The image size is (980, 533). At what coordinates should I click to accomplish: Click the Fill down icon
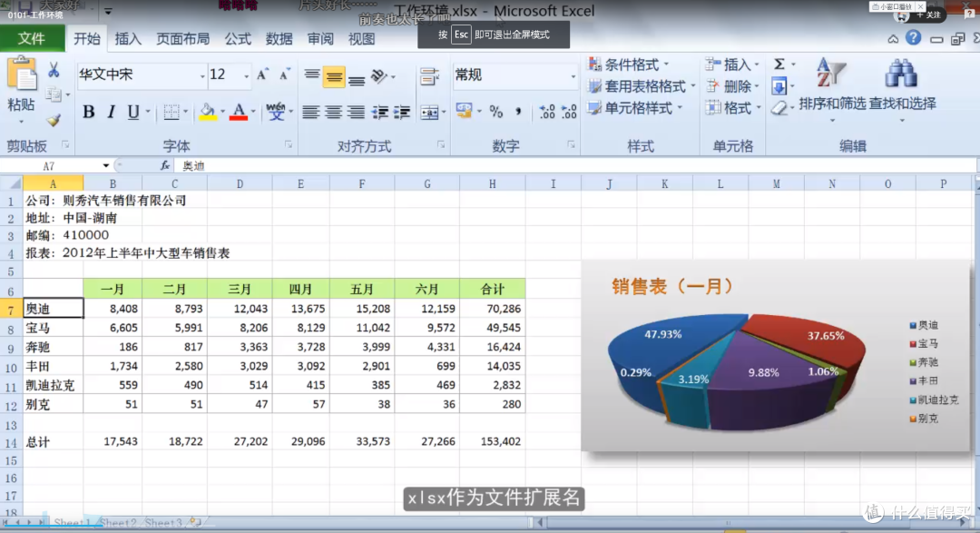click(779, 85)
